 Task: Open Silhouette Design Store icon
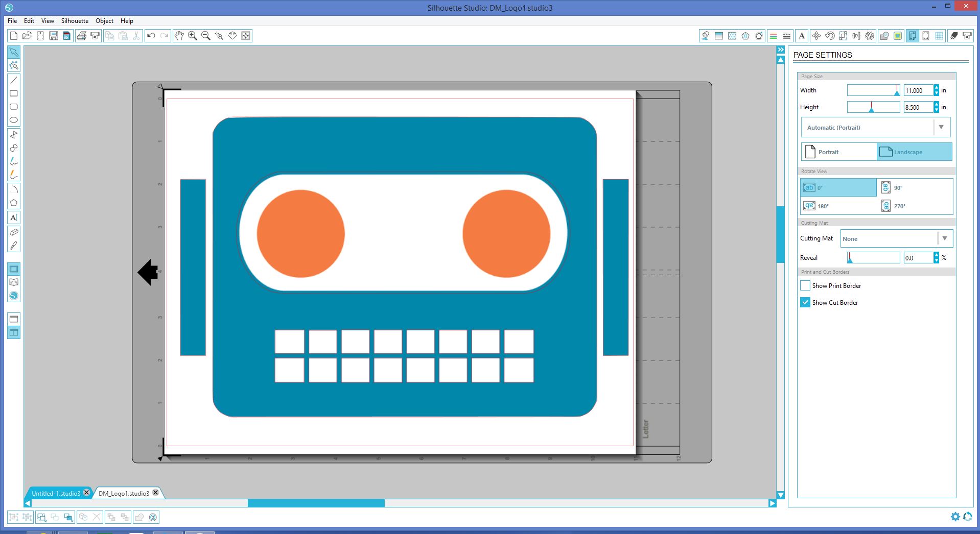coord(14,296)
